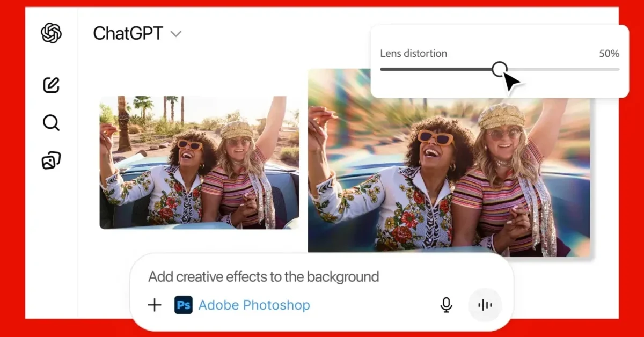Select the Lens distortion label
Viewport: 644px width, 337px height.
(x=413, y=53)
